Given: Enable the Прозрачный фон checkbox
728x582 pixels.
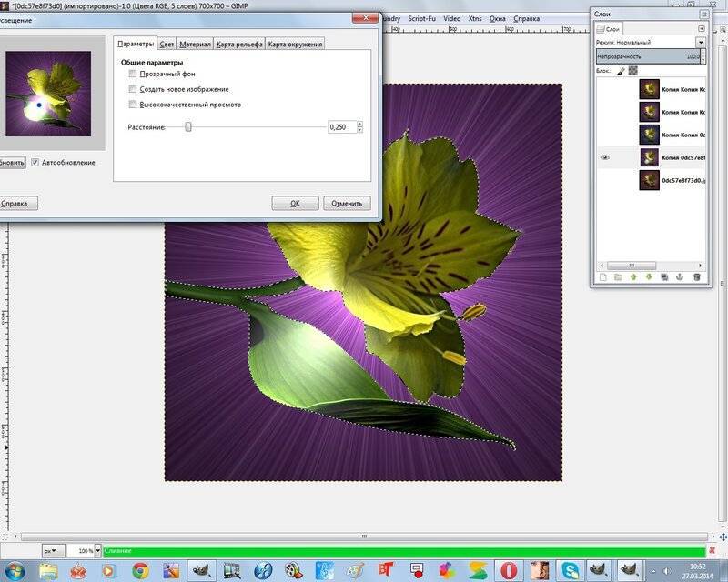Looking at the screenshot, I should [x=133, y=74].
